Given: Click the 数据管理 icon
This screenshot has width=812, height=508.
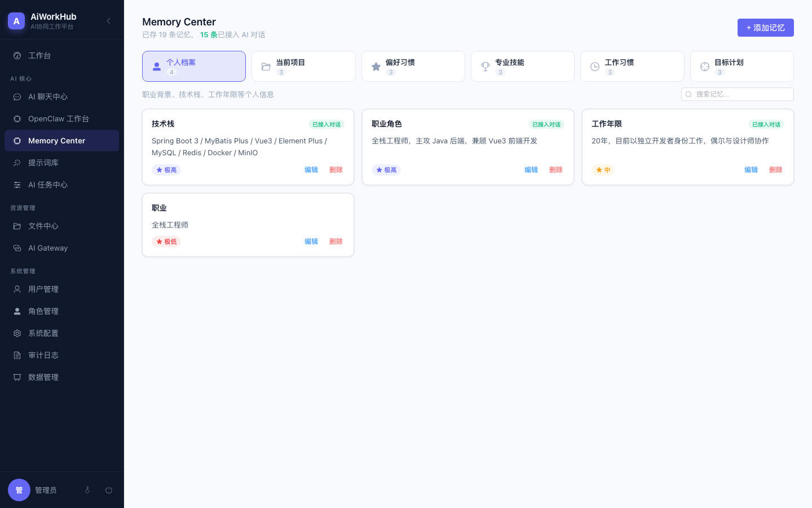Looking at the screenshot, I should pos(17,377).
